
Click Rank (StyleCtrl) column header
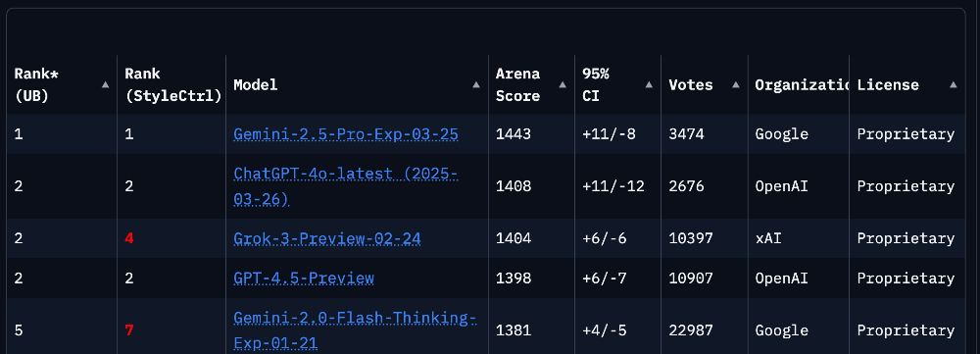171,84
